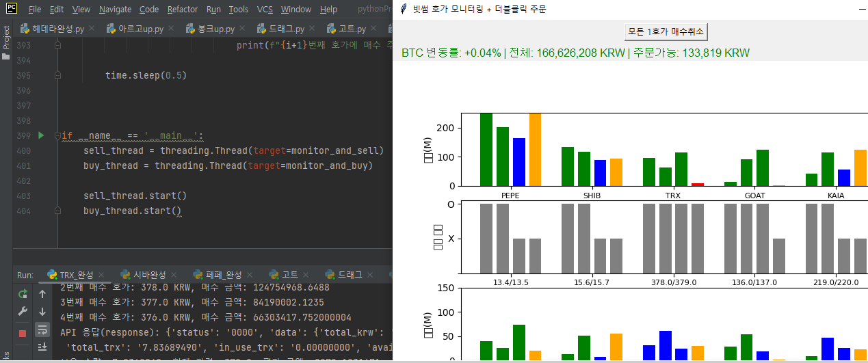Open the Tools menu
Viewport: 868px width, 363px height.
click(x=239, y=10)
